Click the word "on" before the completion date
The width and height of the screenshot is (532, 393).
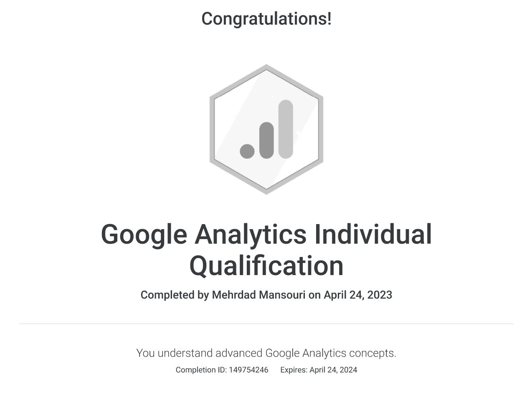click(x=314, y=295)
